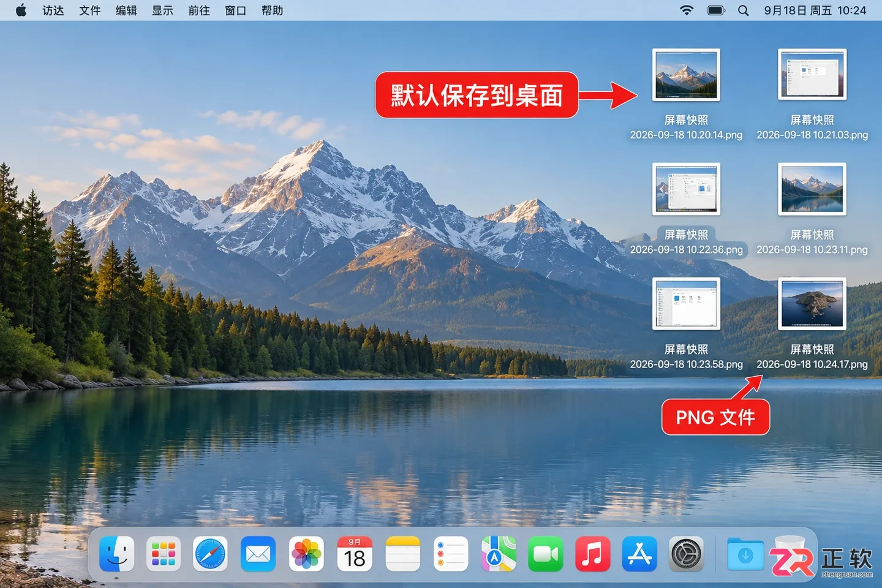Launch Safari from the Dock
Viewport: 882px width, 588px height.
pos(211,554)
